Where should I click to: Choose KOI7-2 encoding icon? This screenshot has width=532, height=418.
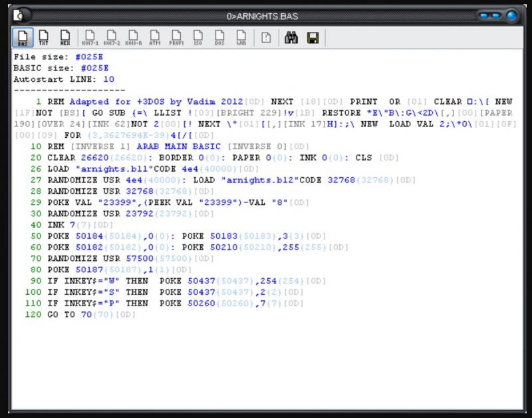tap(111, 38)
